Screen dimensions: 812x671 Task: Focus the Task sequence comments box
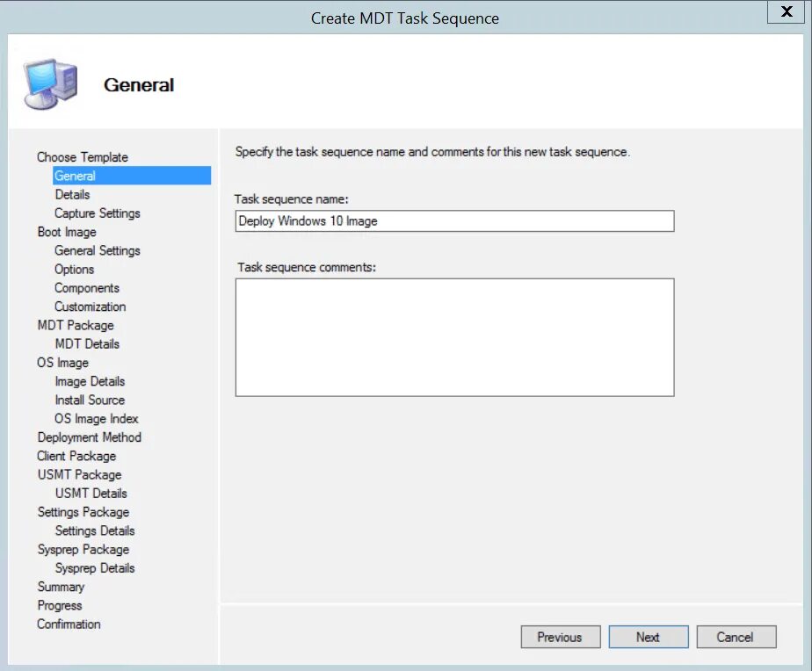[454, 337]
